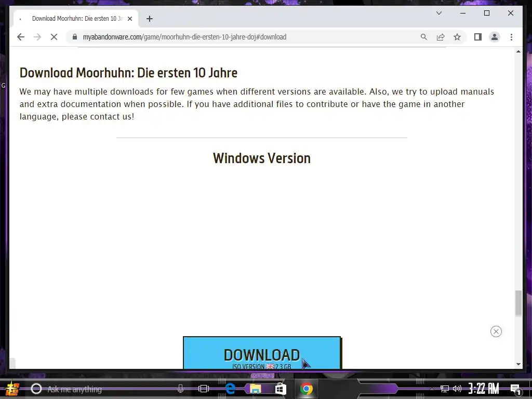This screenshot has height=399, width=532.
Task: Switch to Chrome in taskbar
Action: click(x=307, y=389)
